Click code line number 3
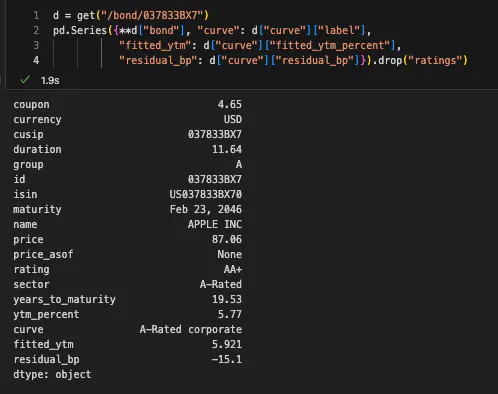The height and width of the screenshot is (394, 498). coord(36,45)
